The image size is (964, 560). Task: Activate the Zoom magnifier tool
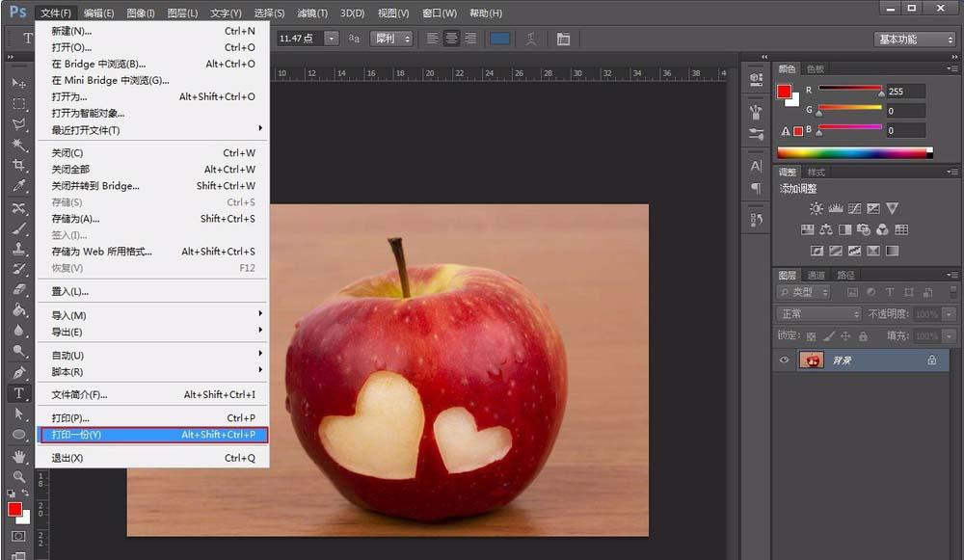[18, 477]
